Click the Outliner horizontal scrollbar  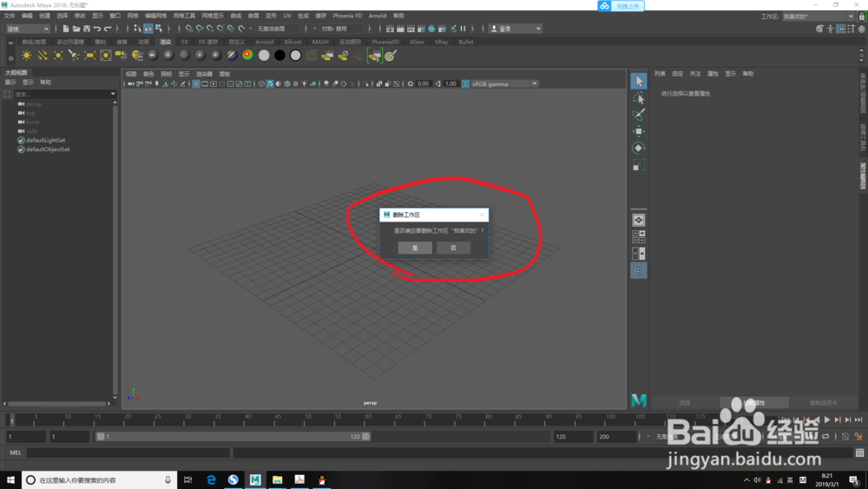(57, 404)
